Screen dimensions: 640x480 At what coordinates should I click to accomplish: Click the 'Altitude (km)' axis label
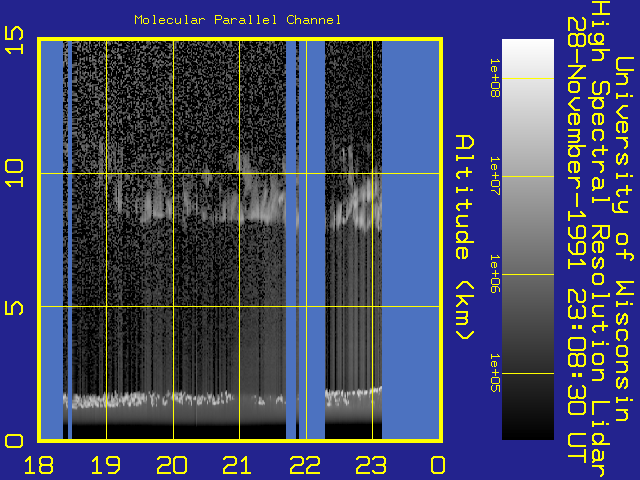[x=465, y=237]
